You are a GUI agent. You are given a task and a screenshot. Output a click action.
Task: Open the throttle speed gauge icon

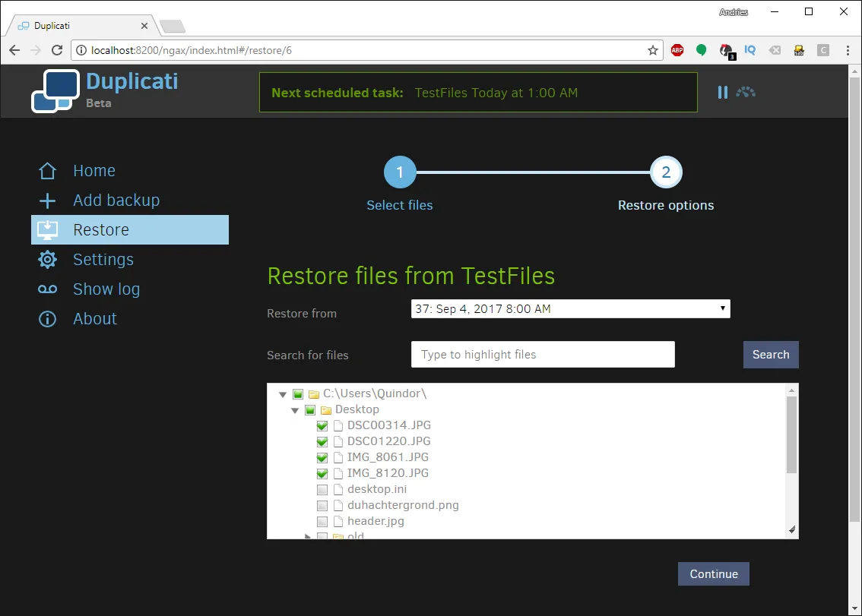(746, 93)
